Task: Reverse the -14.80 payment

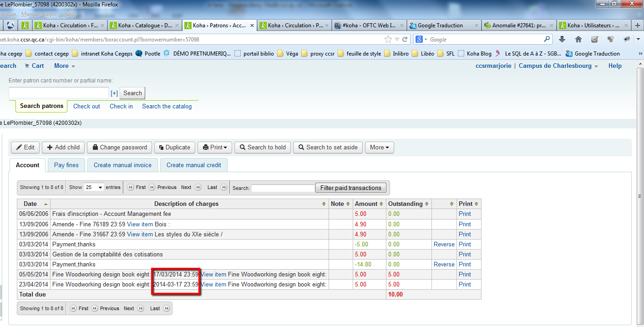Action: coord(444,265)
